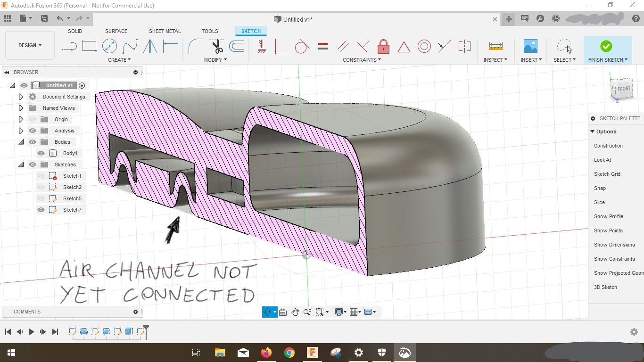Select the Line sketch tool
The width and height of the screenshot is (644, 362).
(69, 46)
